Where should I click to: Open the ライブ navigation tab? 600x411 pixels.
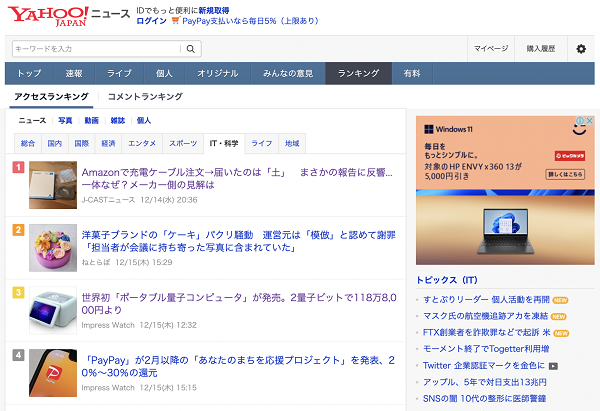(119, 73)
